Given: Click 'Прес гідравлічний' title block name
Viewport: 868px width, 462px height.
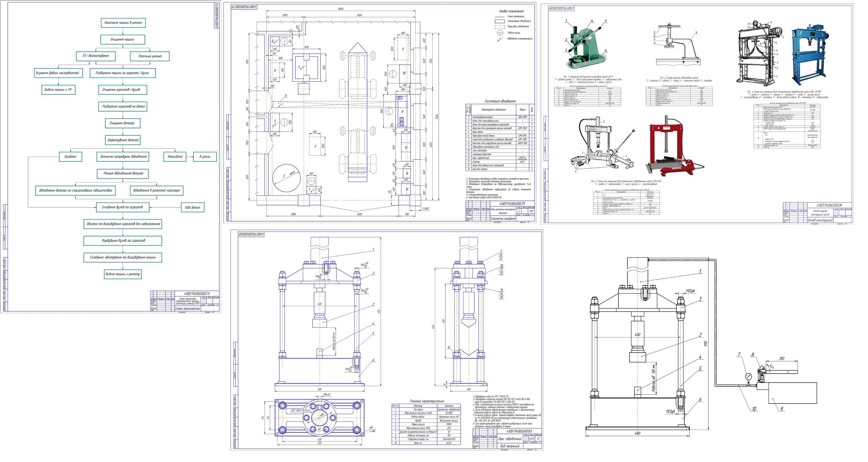Looking at the screenshot, I should 510,439.
